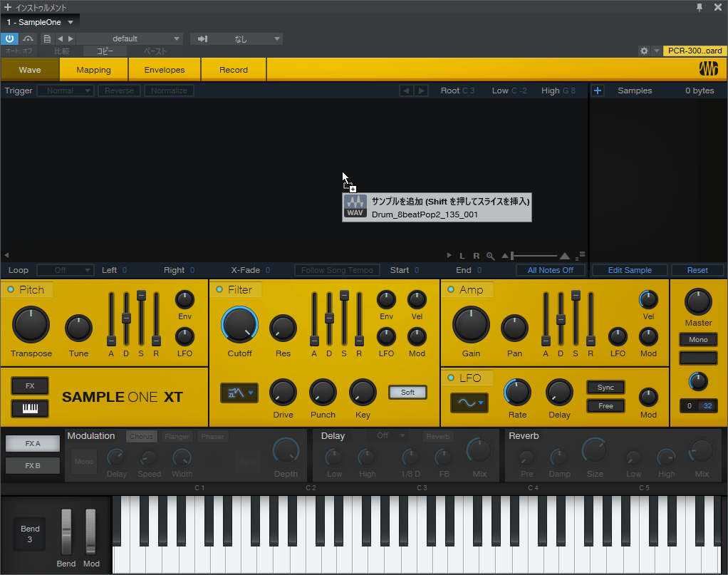Toggle the Amp section on/off
The width and height of the screenshot is (728, 575).
click(x=451, y=289)
